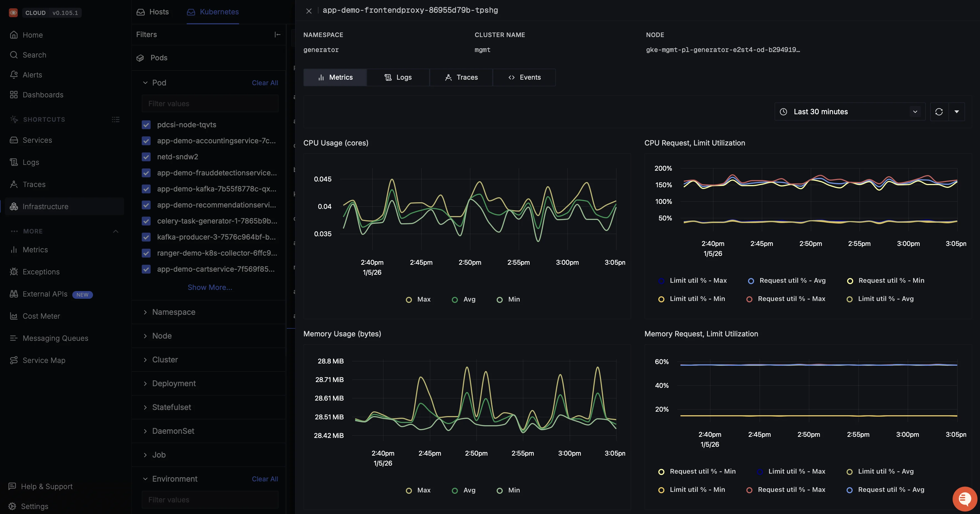
Task: Click the shortcuts list edit icon
Action: (116, 120)
